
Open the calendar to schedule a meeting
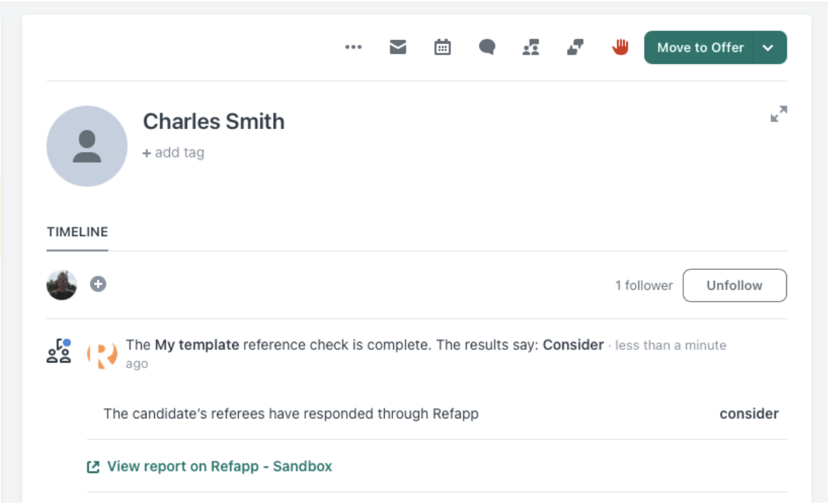click(x=442, y=47)
